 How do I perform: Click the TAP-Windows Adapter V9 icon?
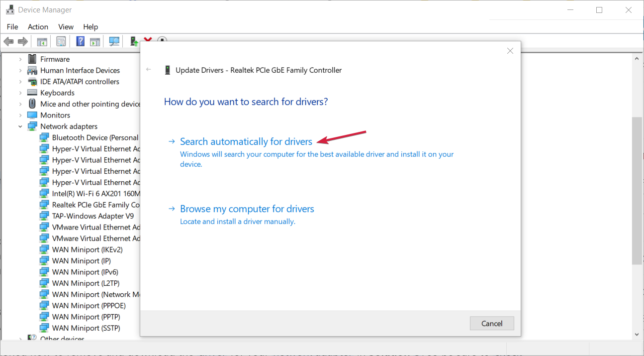[44, 216]
